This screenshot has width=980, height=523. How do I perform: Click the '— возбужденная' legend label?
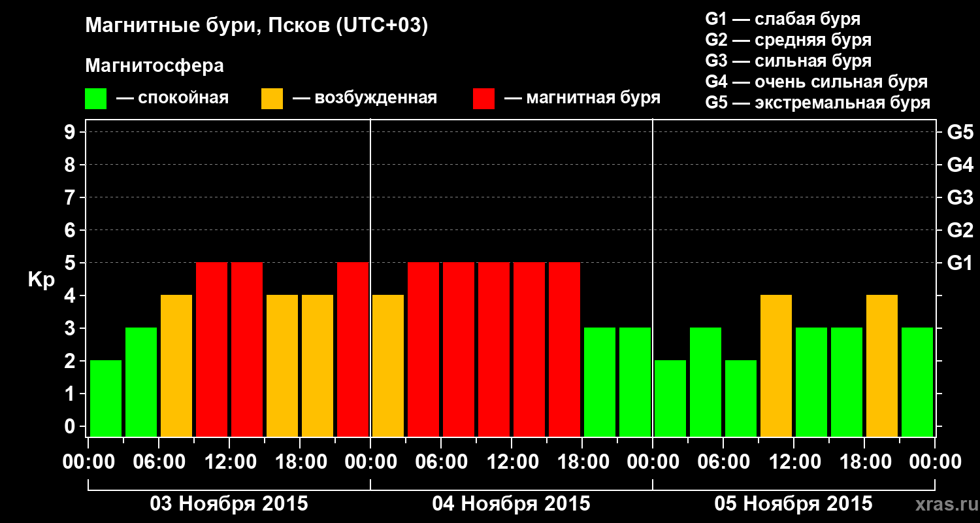coord(365,98)
